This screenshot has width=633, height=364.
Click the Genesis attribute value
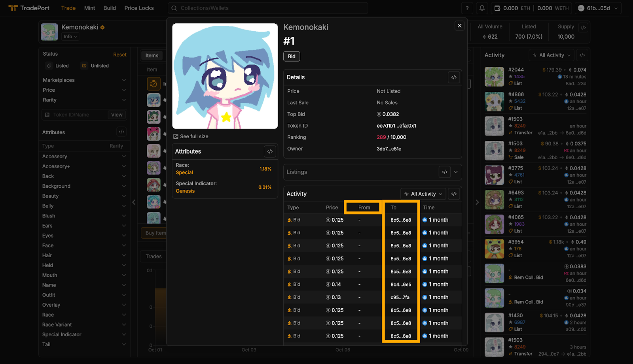pos(185,191)
